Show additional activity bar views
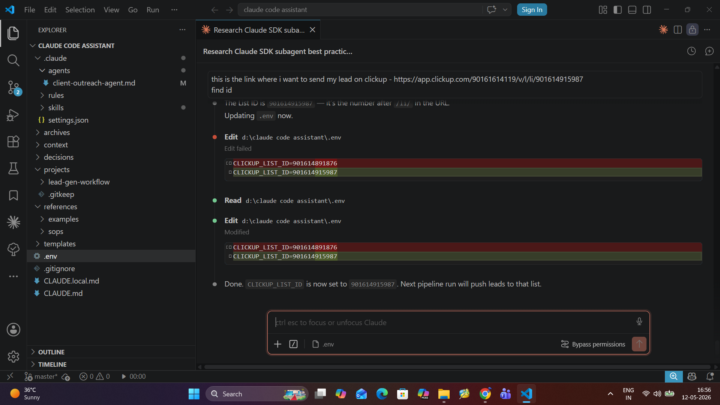 13,276
